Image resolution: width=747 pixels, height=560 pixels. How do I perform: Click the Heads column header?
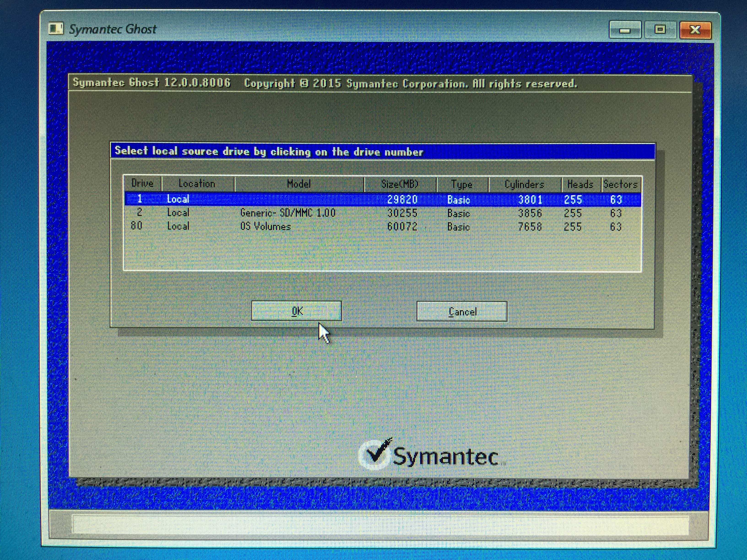pyautogui.click(x=580, y=185)
